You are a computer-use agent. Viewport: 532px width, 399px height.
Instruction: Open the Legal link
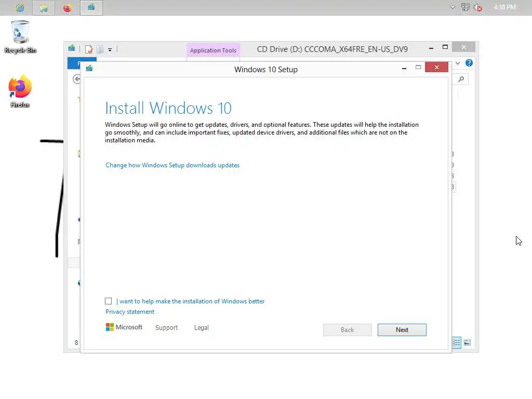tap(201, 328)
